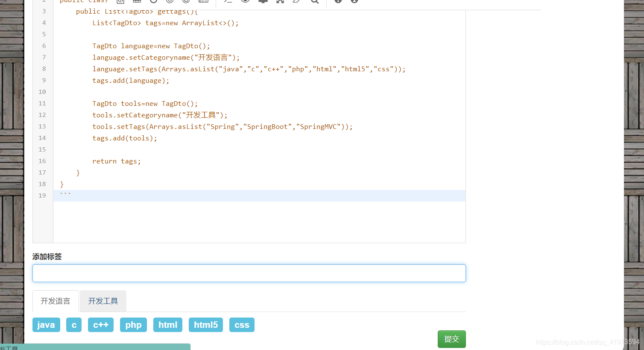Choose the c++ tag

coord(101,325)
